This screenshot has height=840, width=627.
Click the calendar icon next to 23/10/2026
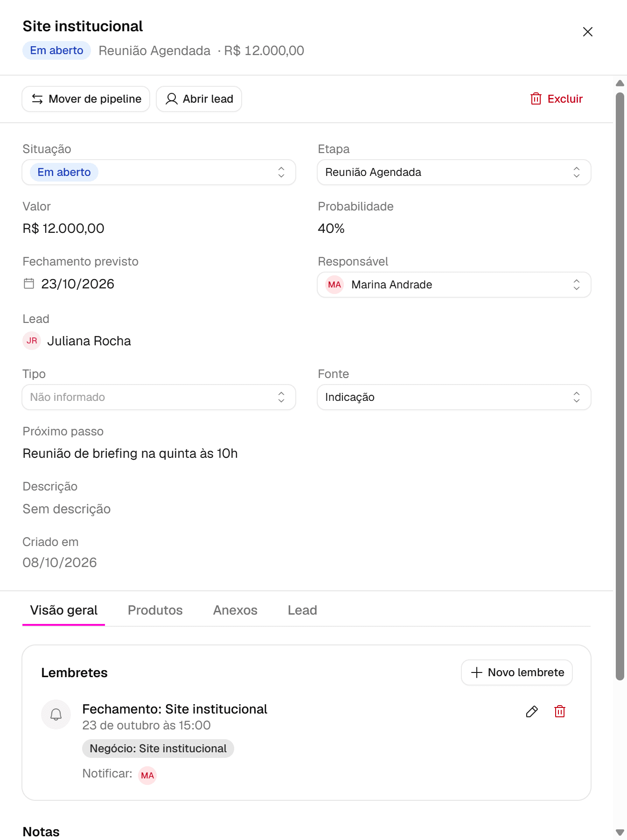pos(29,284)
